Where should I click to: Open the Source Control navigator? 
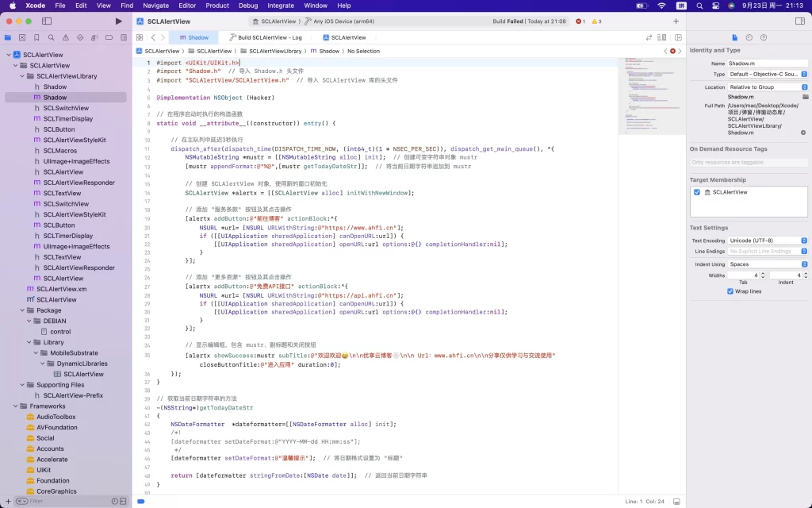[x=22, y=37]
